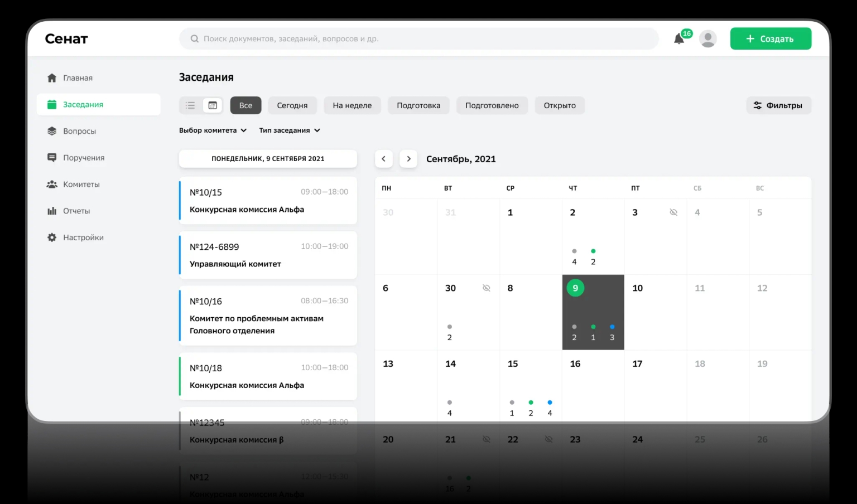Click the blue dot count on September 9
The image size is (857, 504).
[612, 333]
